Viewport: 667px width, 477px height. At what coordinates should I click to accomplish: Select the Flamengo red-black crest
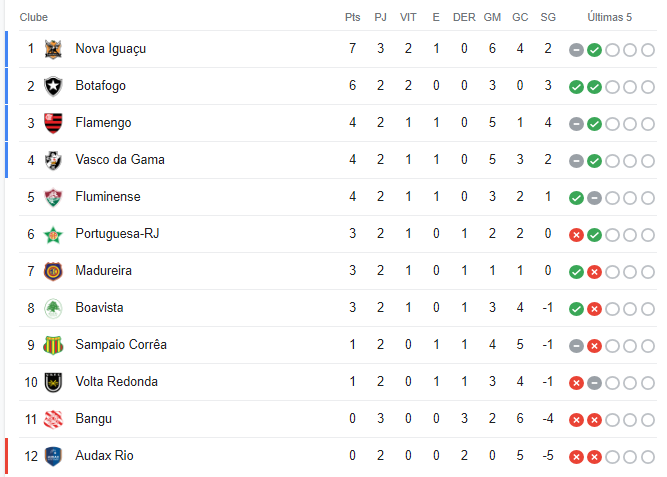[x=53, y=123]
